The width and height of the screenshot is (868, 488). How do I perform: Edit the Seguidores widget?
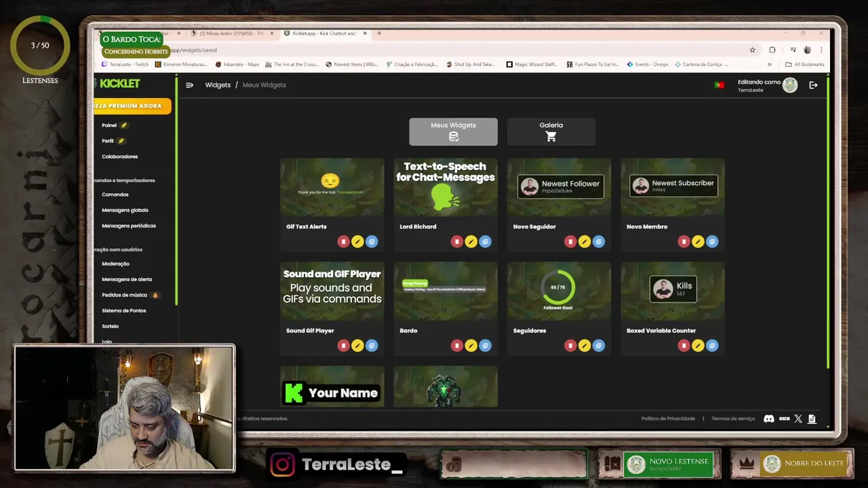tap(585, 346)
